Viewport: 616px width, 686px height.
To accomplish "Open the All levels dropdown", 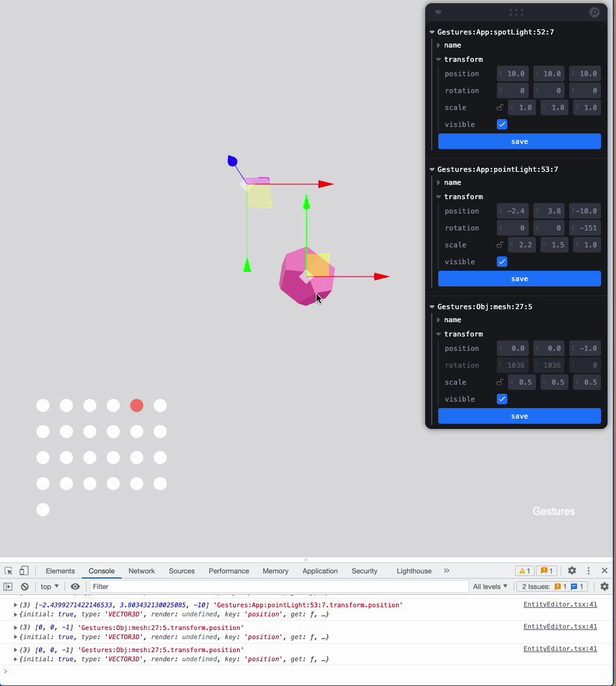I will pos(490,586).
